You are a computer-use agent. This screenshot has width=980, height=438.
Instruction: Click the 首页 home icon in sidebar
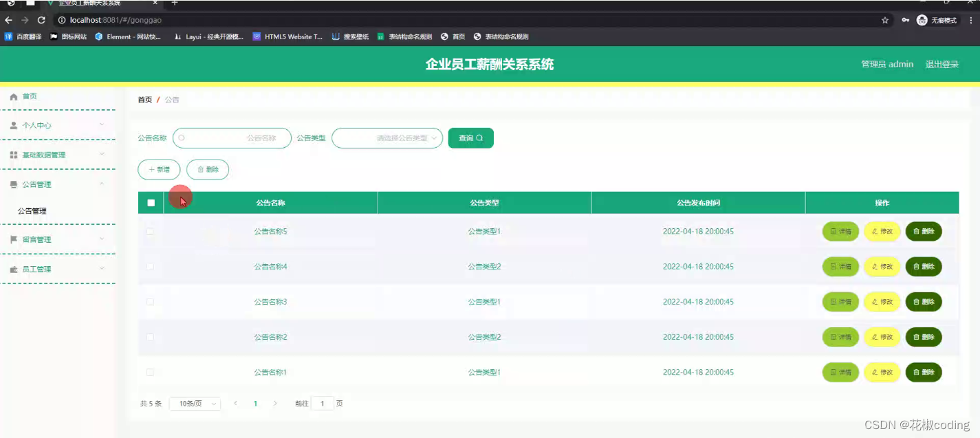click(x=15, y=96)
